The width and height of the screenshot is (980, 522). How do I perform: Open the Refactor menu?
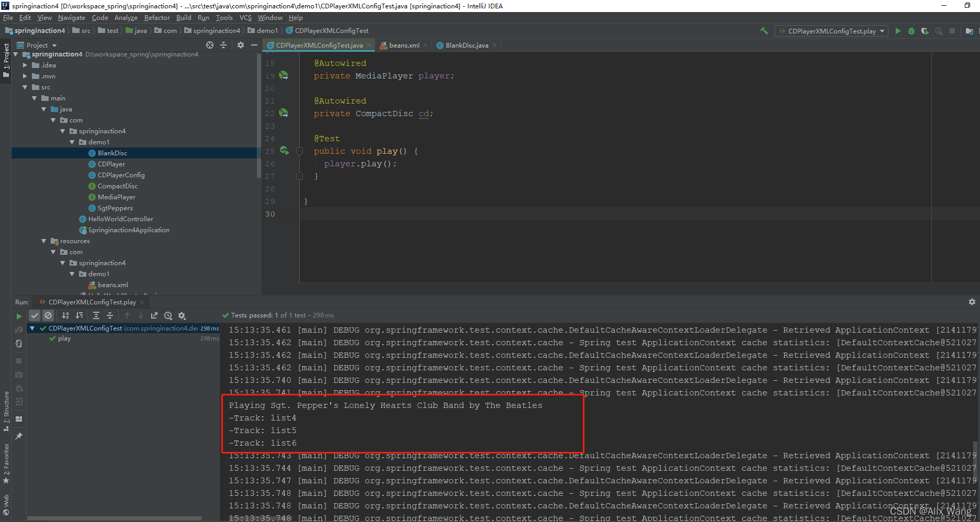157,18
